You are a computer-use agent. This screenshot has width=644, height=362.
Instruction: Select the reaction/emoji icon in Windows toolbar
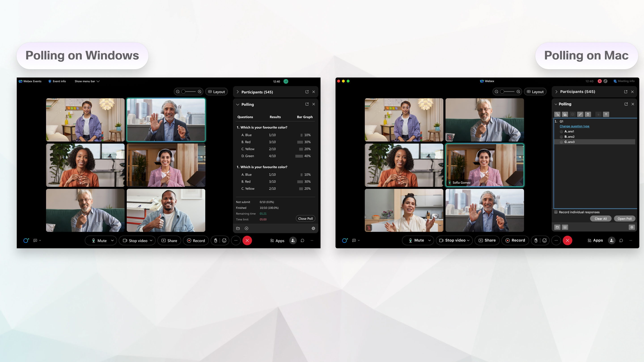pyautogui.click(x=225, y=240)
